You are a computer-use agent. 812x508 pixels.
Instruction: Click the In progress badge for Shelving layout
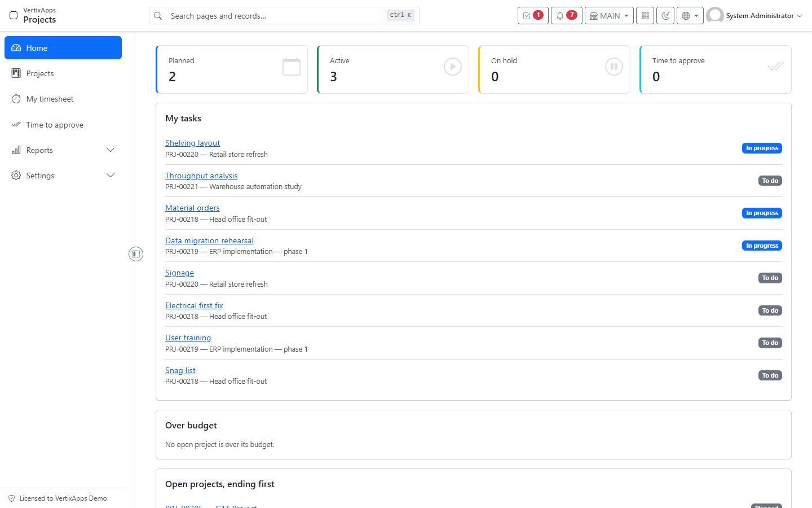762,148
